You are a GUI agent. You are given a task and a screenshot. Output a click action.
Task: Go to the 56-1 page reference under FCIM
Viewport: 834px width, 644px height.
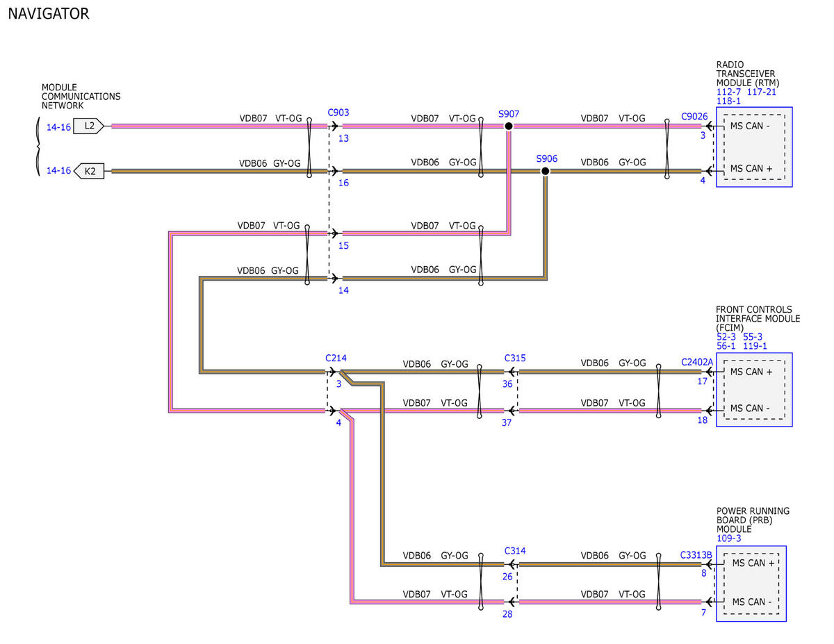[x=726, y=346]
